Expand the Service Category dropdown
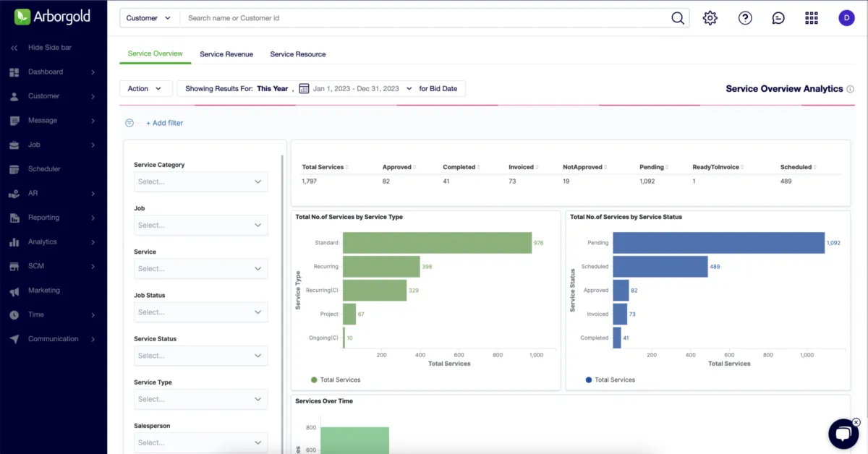 point(201,181)
